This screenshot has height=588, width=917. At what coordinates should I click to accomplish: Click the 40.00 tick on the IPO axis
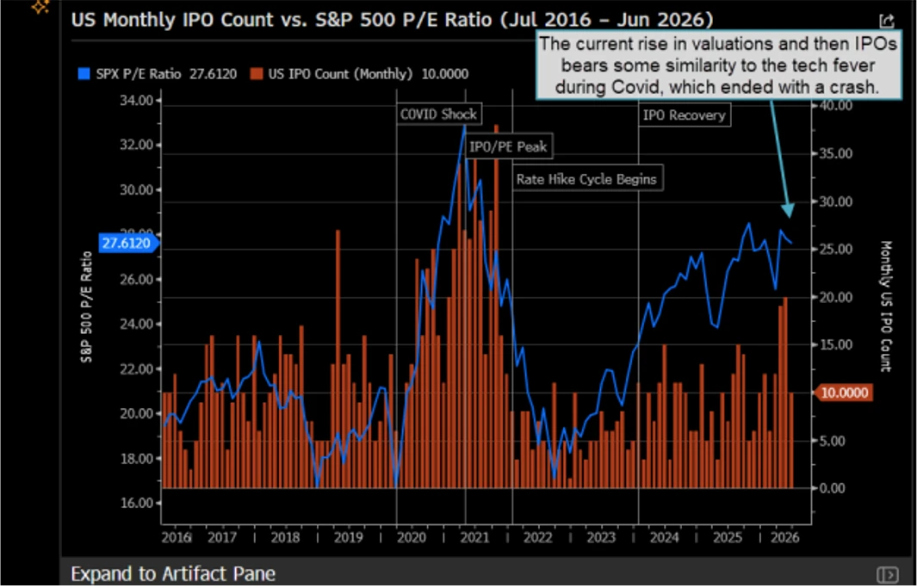(x=836, y=106)
